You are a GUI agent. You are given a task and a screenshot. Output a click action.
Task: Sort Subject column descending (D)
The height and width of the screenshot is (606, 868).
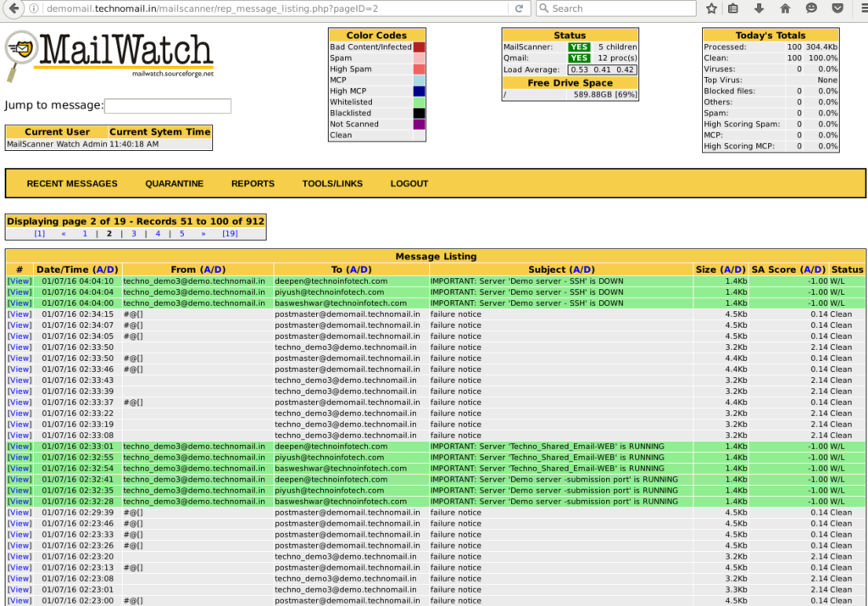tap(587, 270)
